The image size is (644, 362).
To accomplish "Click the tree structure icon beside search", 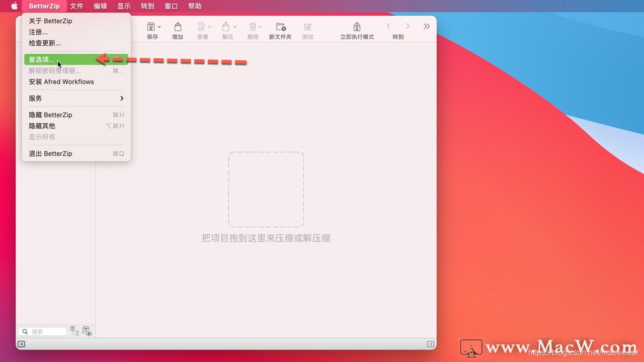I will 74,331.
